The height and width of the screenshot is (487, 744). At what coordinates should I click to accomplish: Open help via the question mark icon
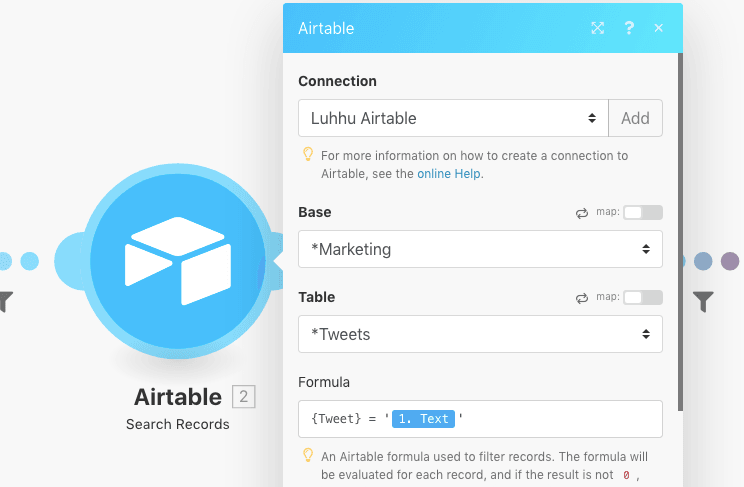click(629, 28)
